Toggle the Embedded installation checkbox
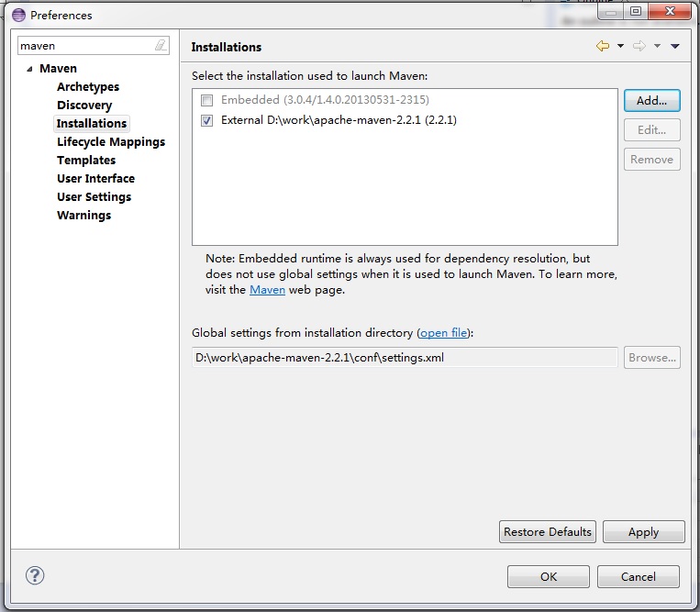 point(206,100)
